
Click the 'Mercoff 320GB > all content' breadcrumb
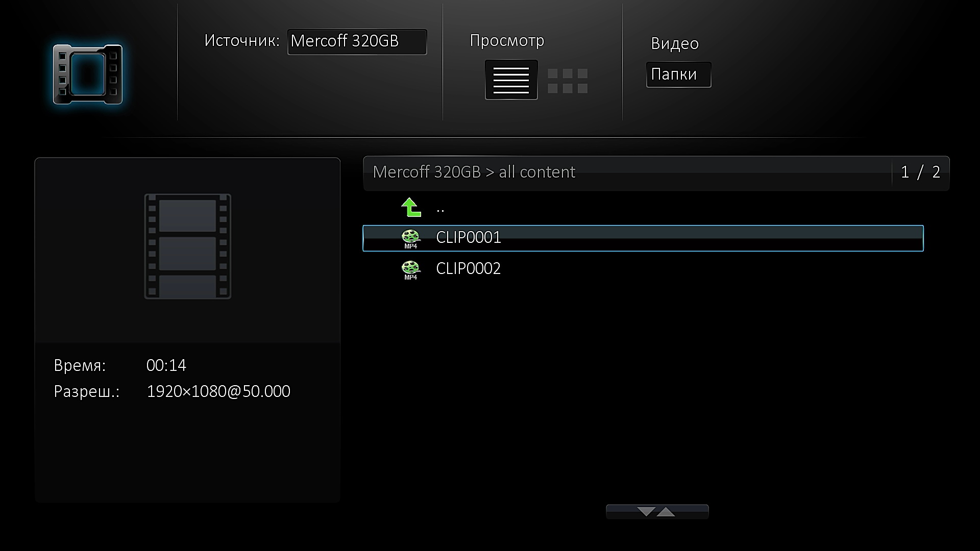474,172
